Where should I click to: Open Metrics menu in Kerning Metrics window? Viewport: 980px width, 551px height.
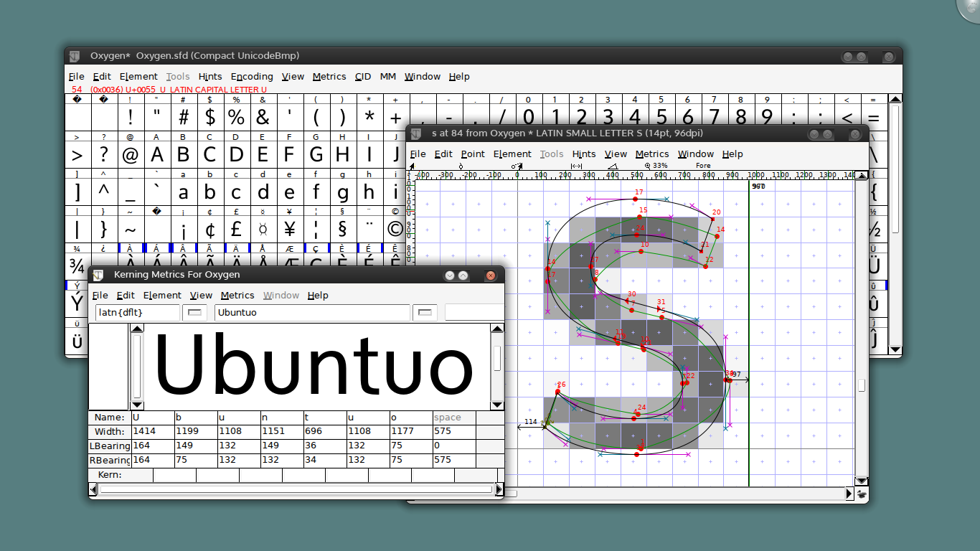pos(237,296)
